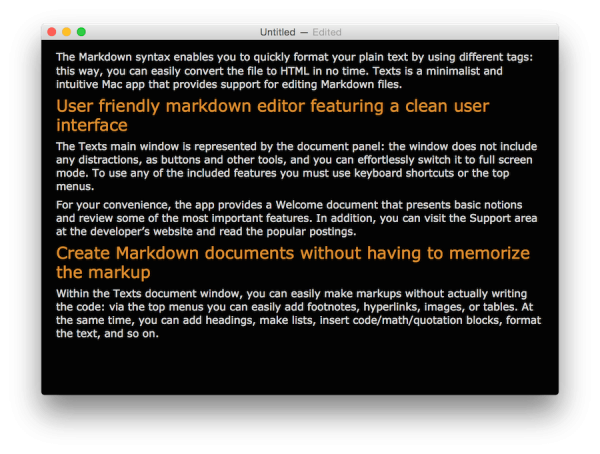Click line 'intuitive Mac app that provides support'
This screenshot has height=454, width=600.
[229, 84]
